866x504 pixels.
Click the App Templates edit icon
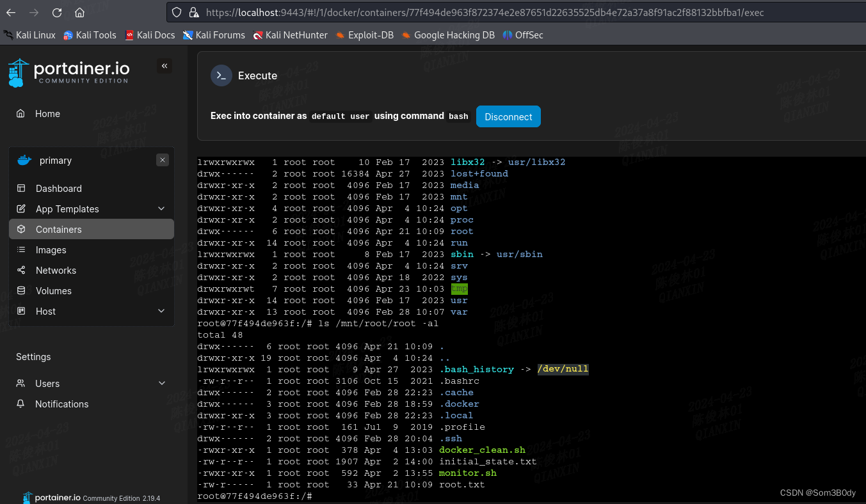point(21,209)
